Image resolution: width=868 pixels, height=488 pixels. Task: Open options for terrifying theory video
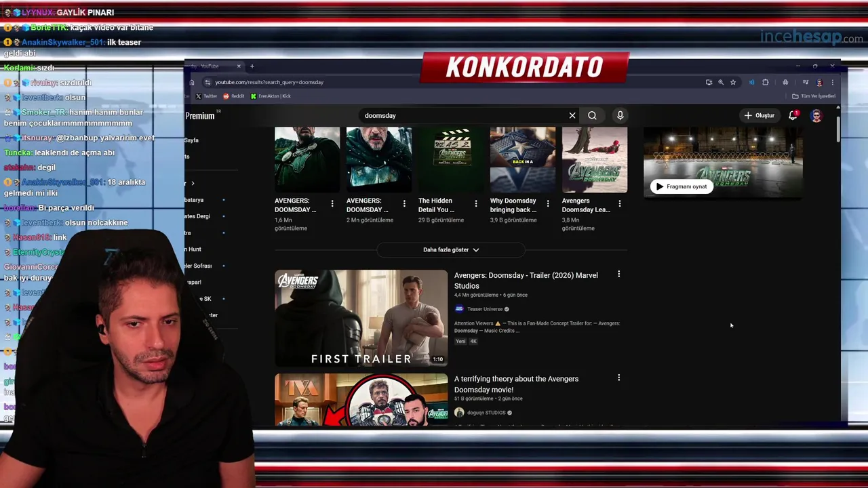618,378
